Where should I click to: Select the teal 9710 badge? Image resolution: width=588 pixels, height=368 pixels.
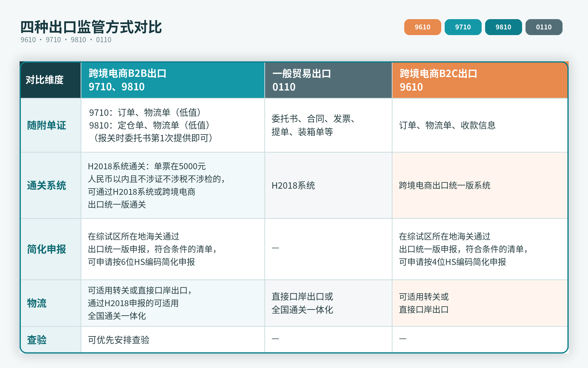463,27
